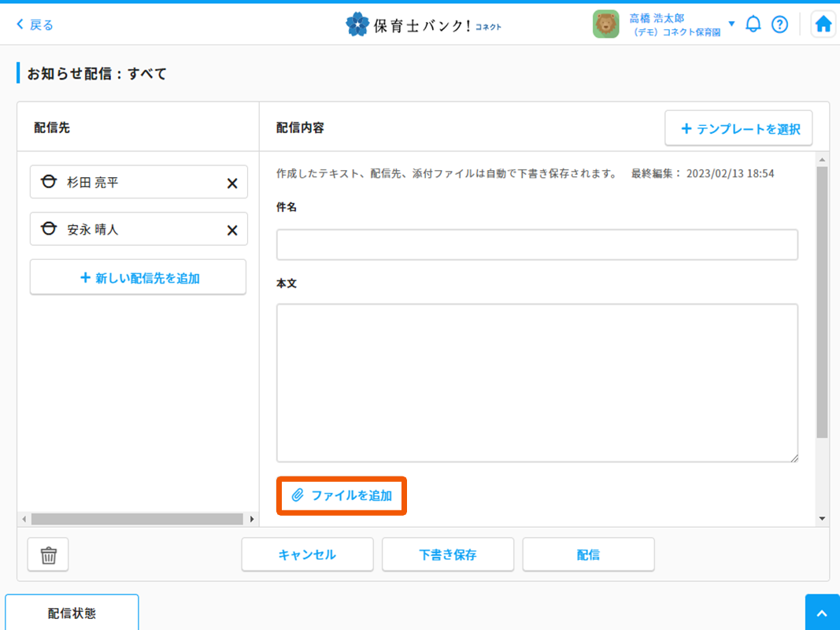Click the scroll-to-top arrow button
Screen dimensions: 840x630
tap(822, 613)
